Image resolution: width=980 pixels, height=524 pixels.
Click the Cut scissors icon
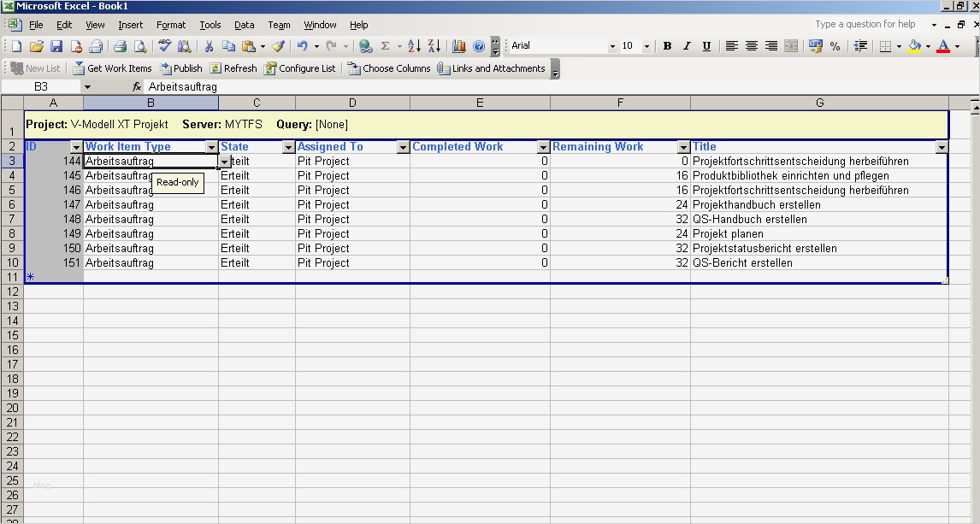pos(208,46)
